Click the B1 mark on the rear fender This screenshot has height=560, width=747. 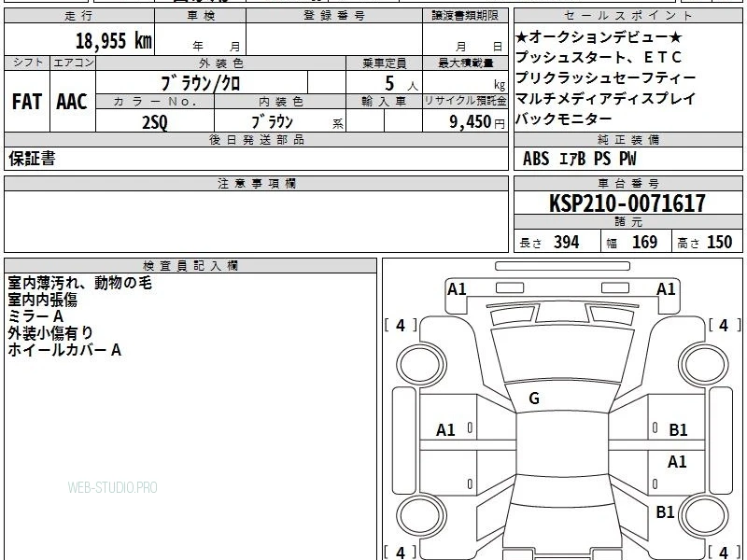click(665, 511)
